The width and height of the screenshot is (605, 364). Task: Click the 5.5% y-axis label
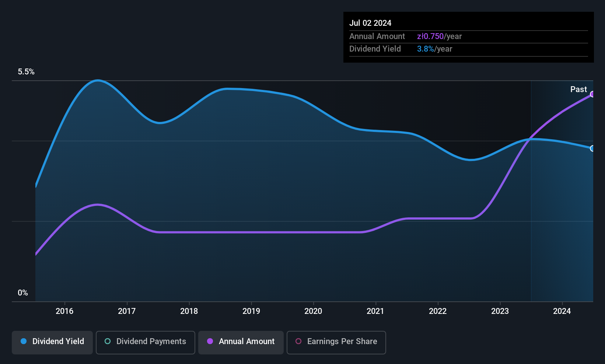click(26, 72)
